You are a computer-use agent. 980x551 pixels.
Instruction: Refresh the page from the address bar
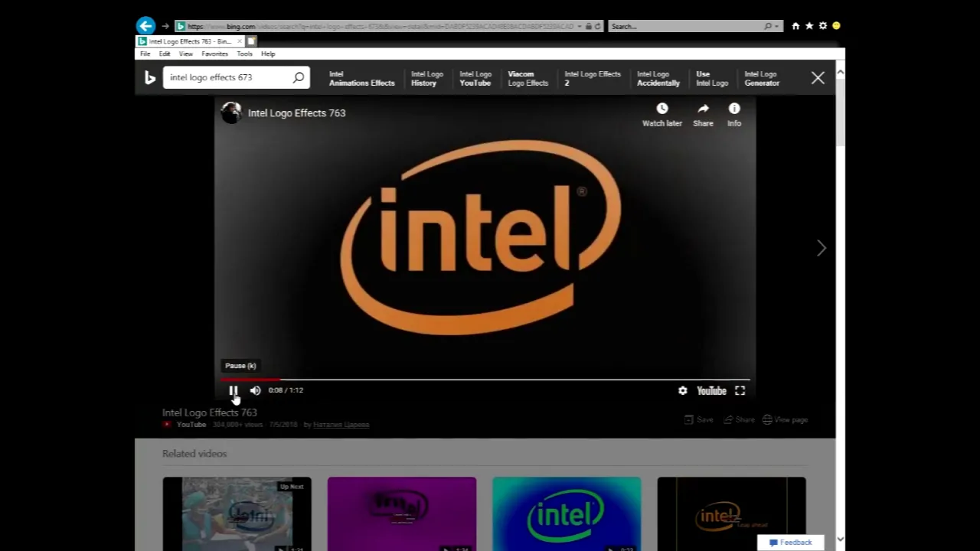coord(598,26)
